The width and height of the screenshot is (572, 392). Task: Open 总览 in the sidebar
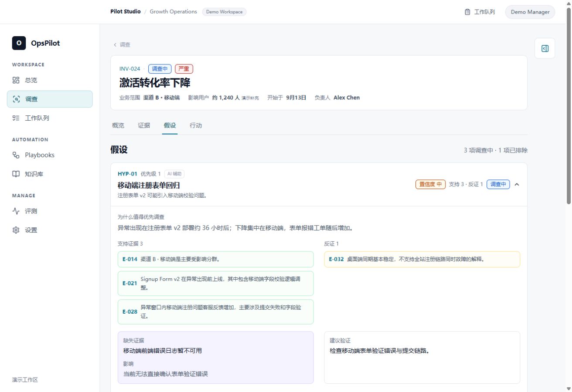pyautogui.click(x=50, y=80)
